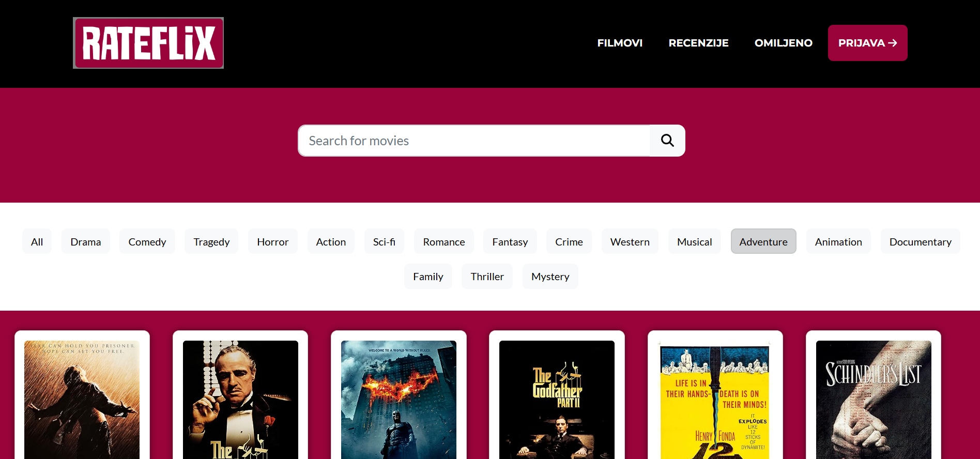
Task: Open the yellow 12 Angry Men poster
Action: click(715, 400)
